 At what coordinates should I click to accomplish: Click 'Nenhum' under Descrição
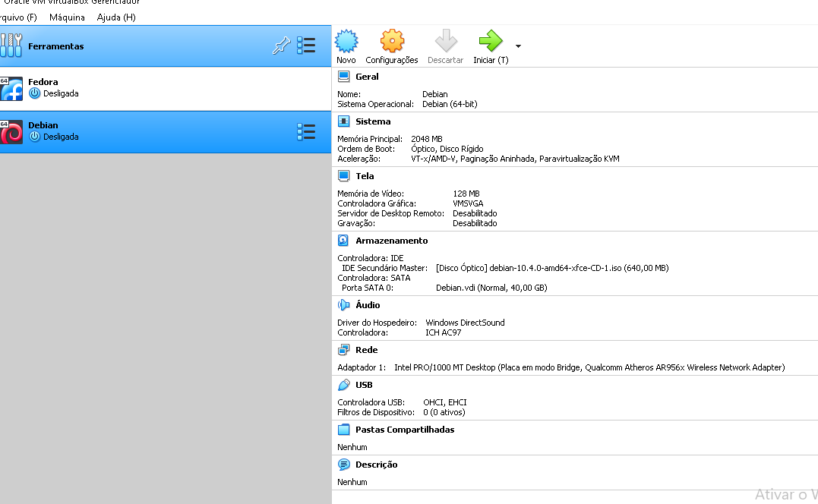[x=352, y=482]
